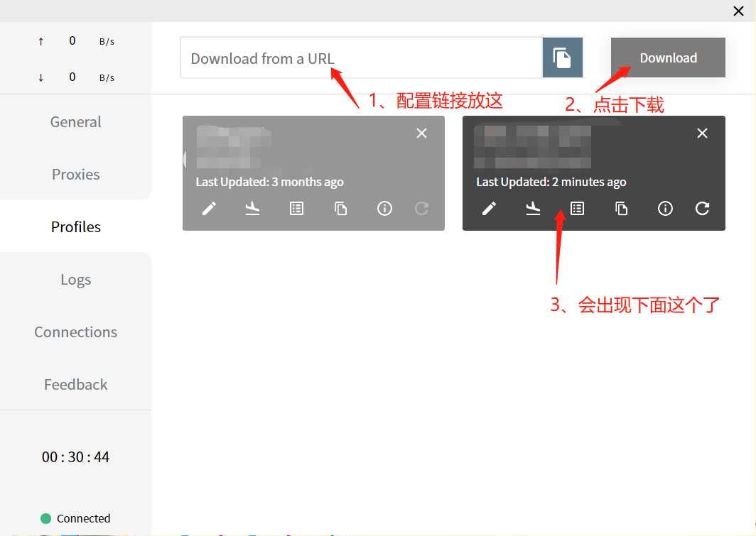Show info for the 2 minutes ago profile
Viewport: 756px width, 536px height.
[x=665, y=209]
